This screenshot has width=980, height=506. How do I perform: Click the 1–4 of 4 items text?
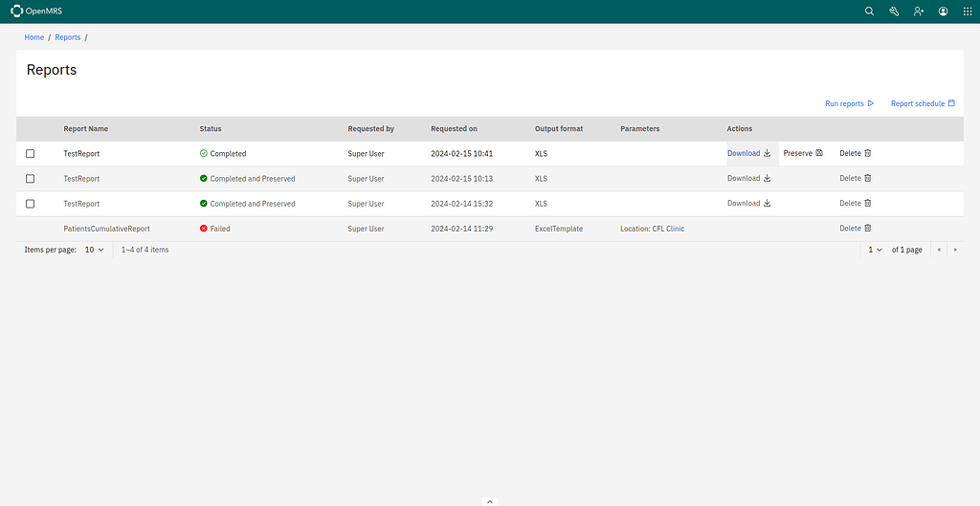(x=145, y=250)
